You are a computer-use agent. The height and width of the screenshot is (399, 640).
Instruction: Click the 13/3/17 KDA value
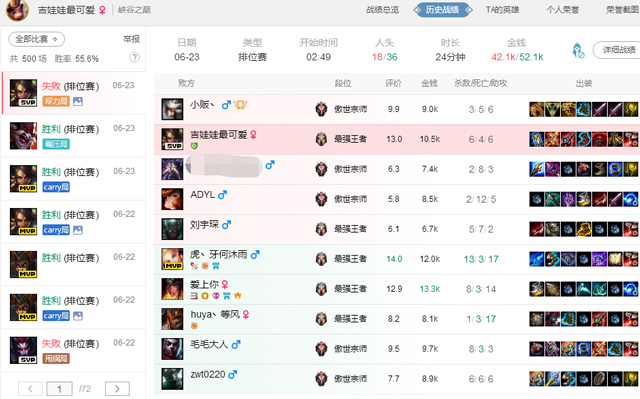click(x=481, y=259)
